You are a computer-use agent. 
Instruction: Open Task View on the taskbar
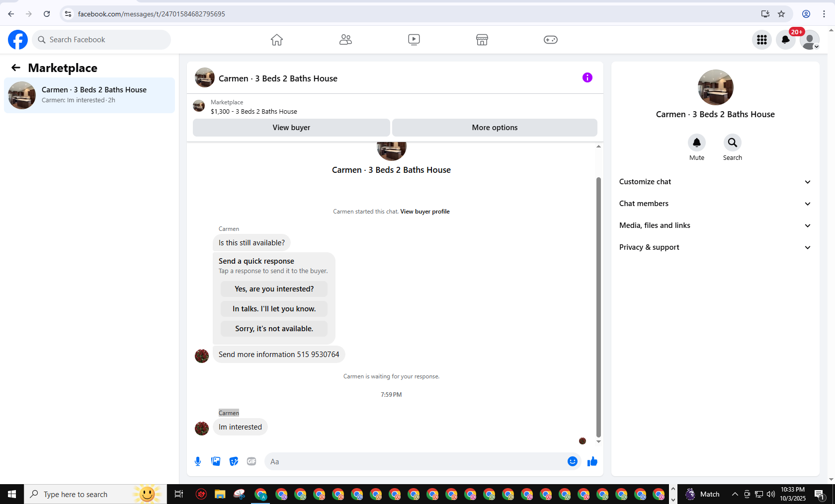(x=179, y=494)
